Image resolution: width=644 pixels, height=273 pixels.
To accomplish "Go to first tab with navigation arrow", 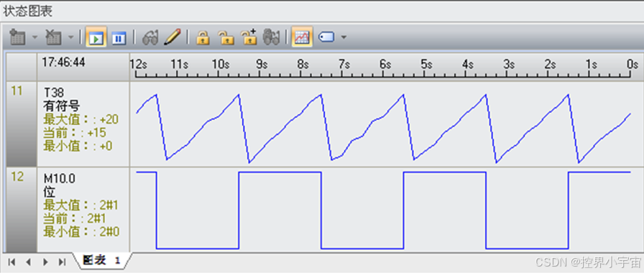I will point(12,262).
